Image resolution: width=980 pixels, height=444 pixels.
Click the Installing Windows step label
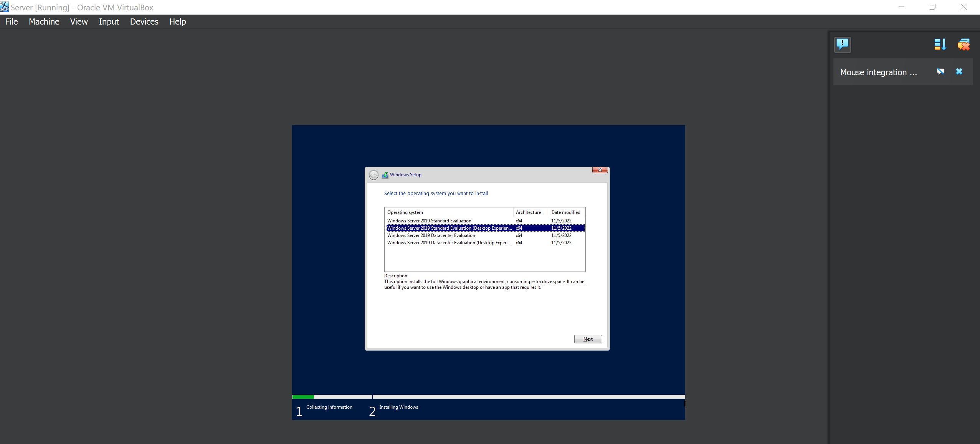pyautogui.click(x=399, y=407)
